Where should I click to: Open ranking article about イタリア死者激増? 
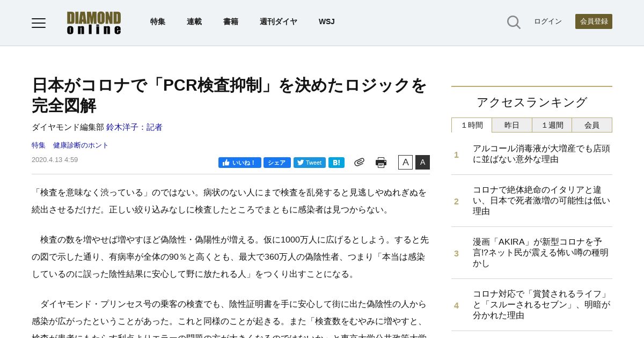pyautogui.click(x=541, y=201)
